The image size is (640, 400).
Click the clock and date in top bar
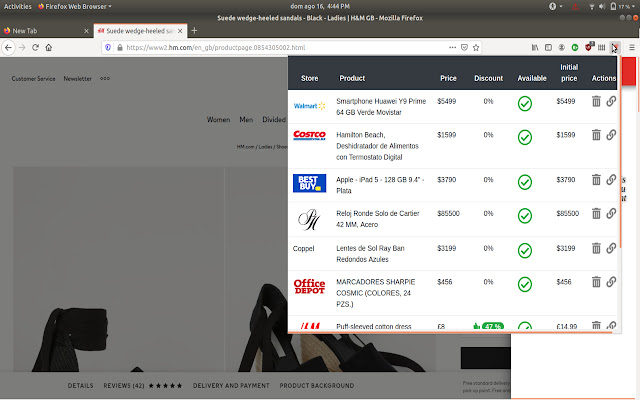pos(320,6)
